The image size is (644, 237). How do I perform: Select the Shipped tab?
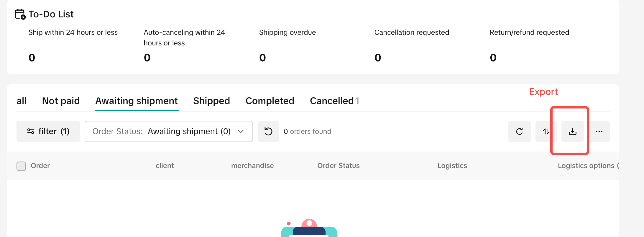tap(211, 101)
